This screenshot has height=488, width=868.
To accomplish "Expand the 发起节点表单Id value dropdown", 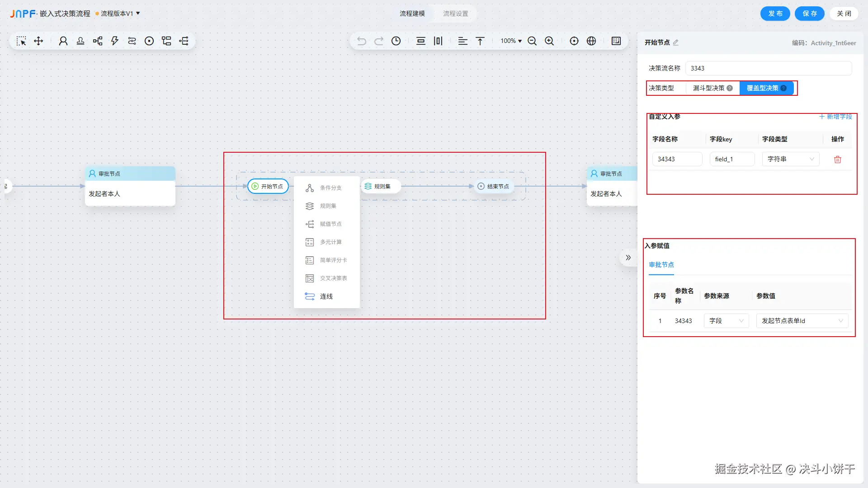I will coord(802,321).
